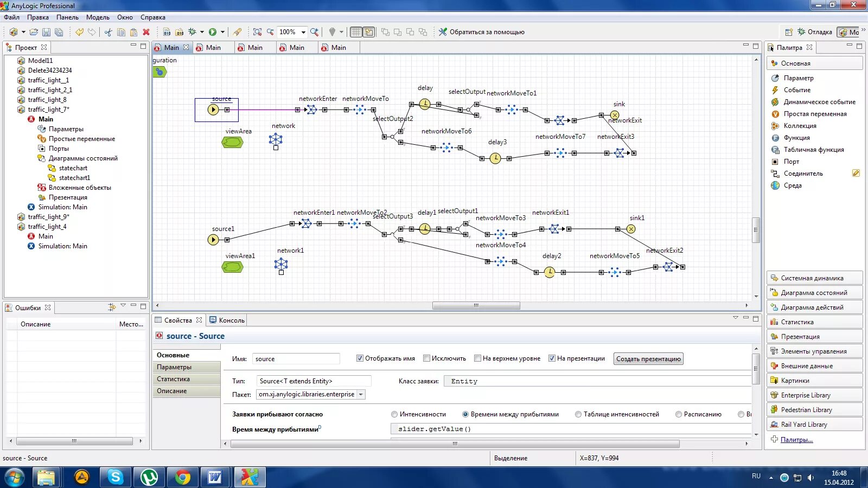This screenshot has height=488, width=868.
Task: Open the 'Файл' menu
Action: tap(11, 17)
